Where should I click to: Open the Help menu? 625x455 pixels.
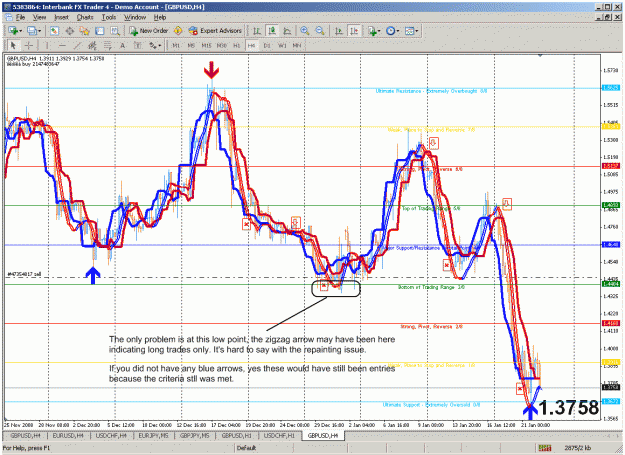160,17
